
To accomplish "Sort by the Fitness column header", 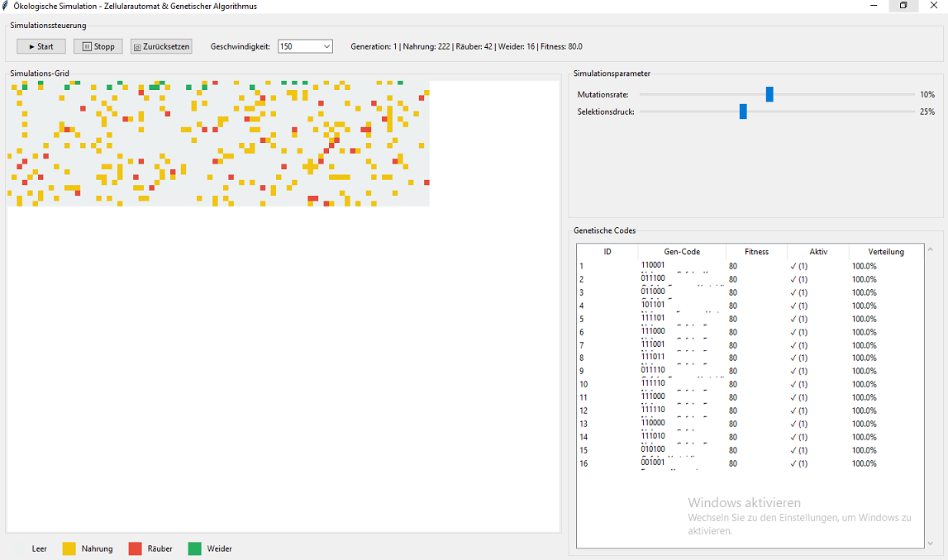I will click(x=756, y=252).
